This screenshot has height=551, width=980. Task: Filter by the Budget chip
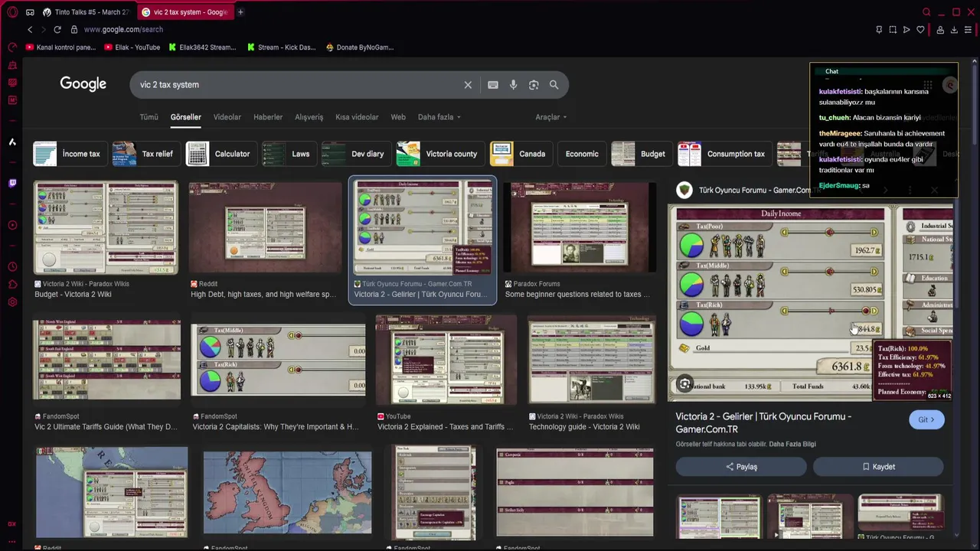[x=641, y=154]
